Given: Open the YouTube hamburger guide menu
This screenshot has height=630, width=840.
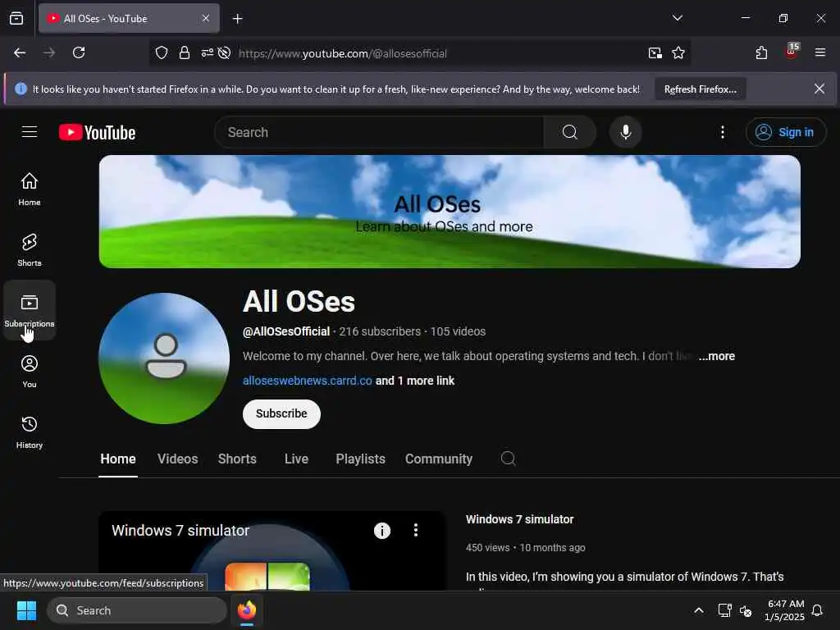Looking at the screenshot, I should (x=30, y=132).
